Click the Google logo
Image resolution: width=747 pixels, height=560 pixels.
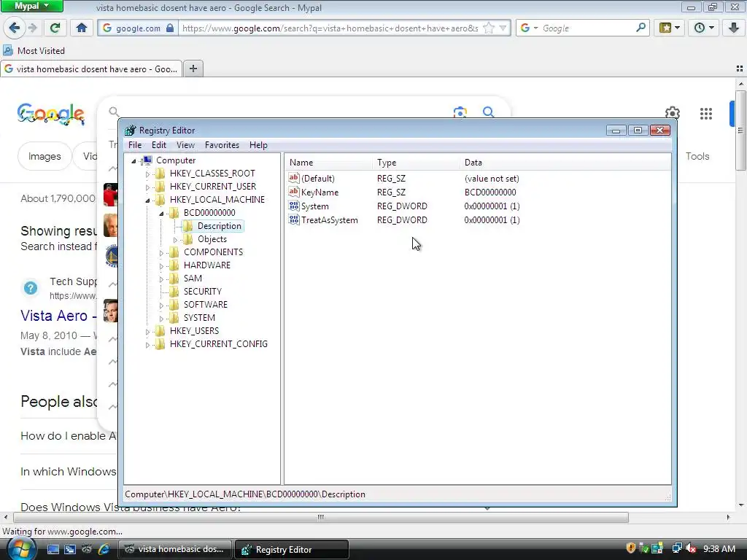pyautogui.click(x=50, y=114)
